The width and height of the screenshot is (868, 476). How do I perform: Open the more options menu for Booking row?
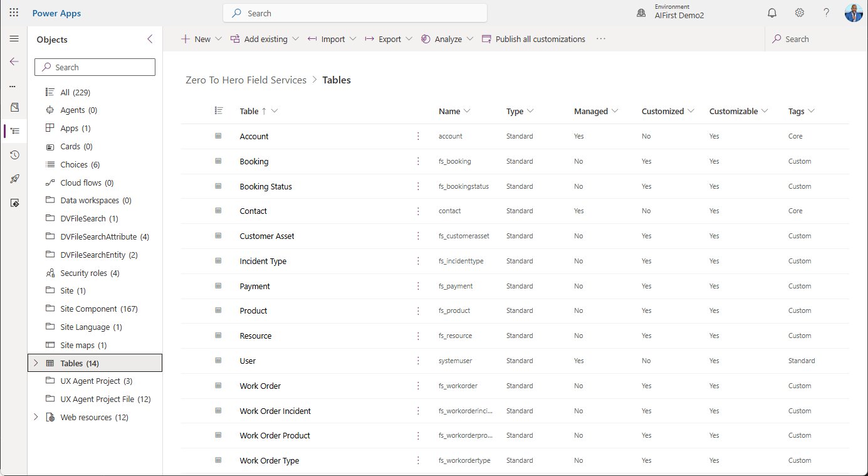pyautogui.click(x=418, y=161)
